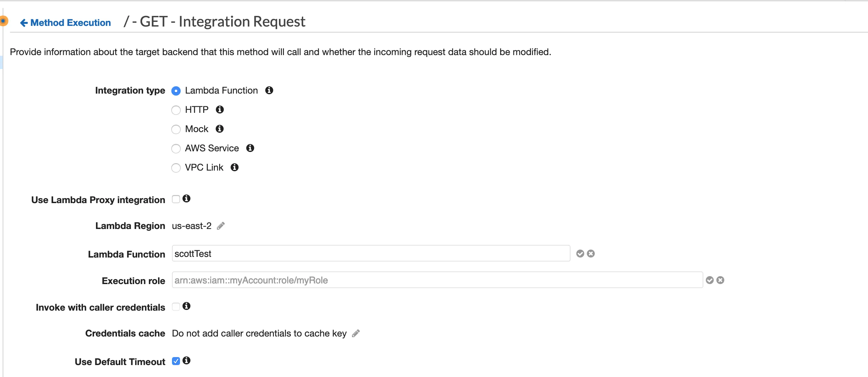Click the info icon beside VPC Link

234,167
